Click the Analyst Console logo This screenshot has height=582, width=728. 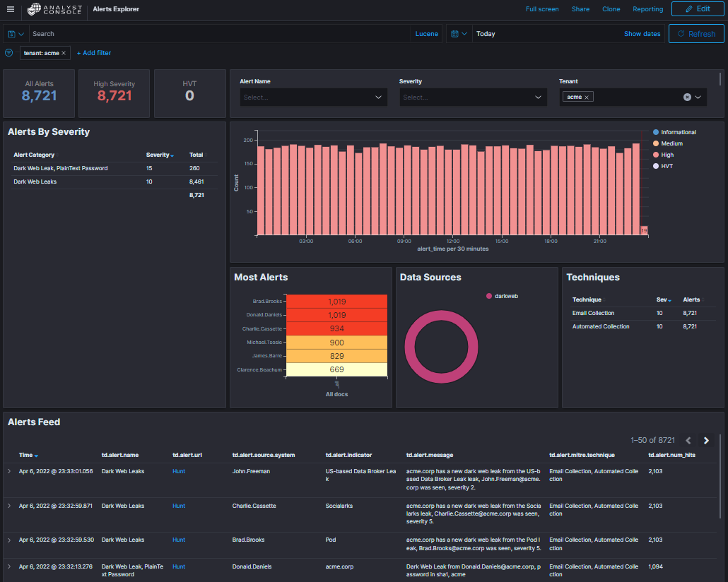click(49, 9)
